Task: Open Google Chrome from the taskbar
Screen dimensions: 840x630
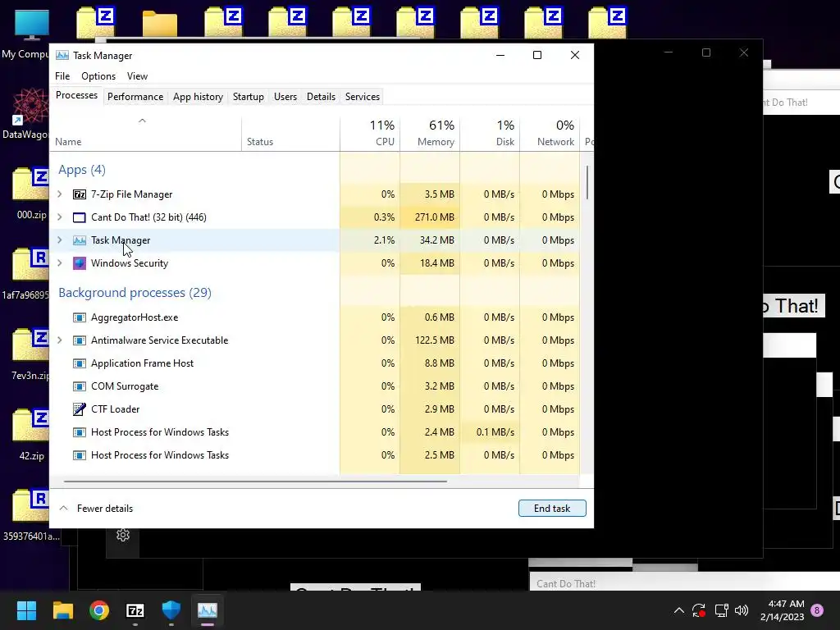Action: (99, 610)
